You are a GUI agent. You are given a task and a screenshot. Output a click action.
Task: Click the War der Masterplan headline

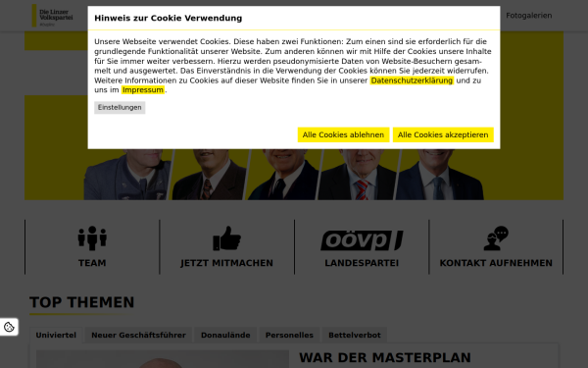pyautogui.click(x=385, y=358)
